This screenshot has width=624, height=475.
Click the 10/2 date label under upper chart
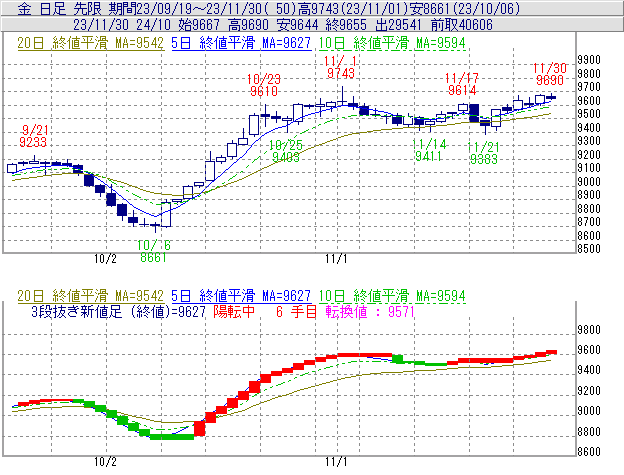click(105, 259)
